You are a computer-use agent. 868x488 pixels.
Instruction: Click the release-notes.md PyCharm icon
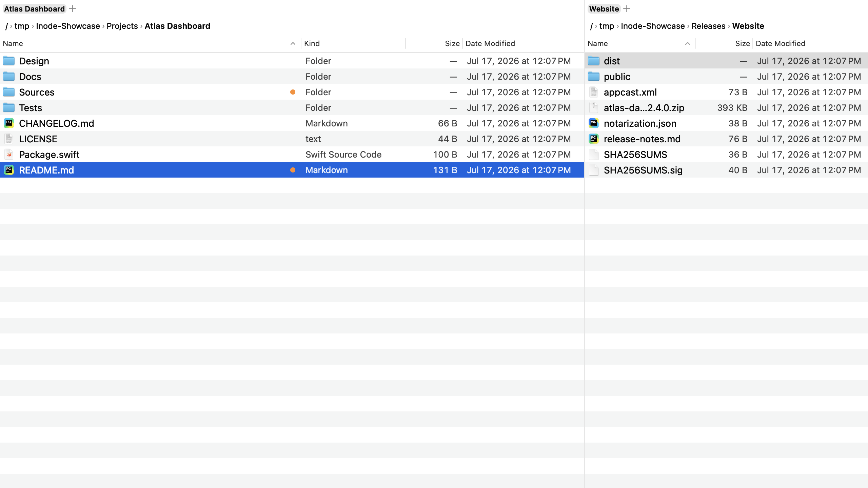(x=594, y=139)
